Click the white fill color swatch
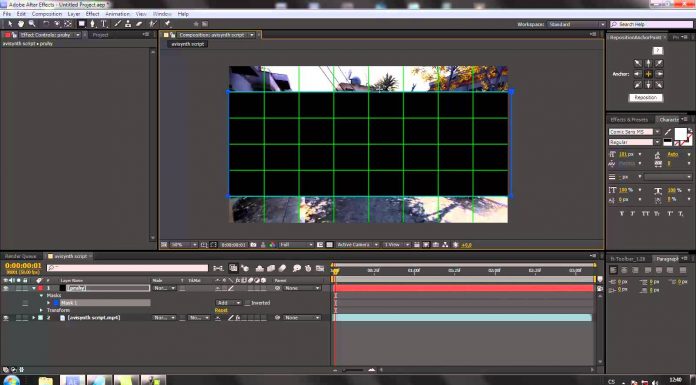696x385 pixels. point(680,133)
